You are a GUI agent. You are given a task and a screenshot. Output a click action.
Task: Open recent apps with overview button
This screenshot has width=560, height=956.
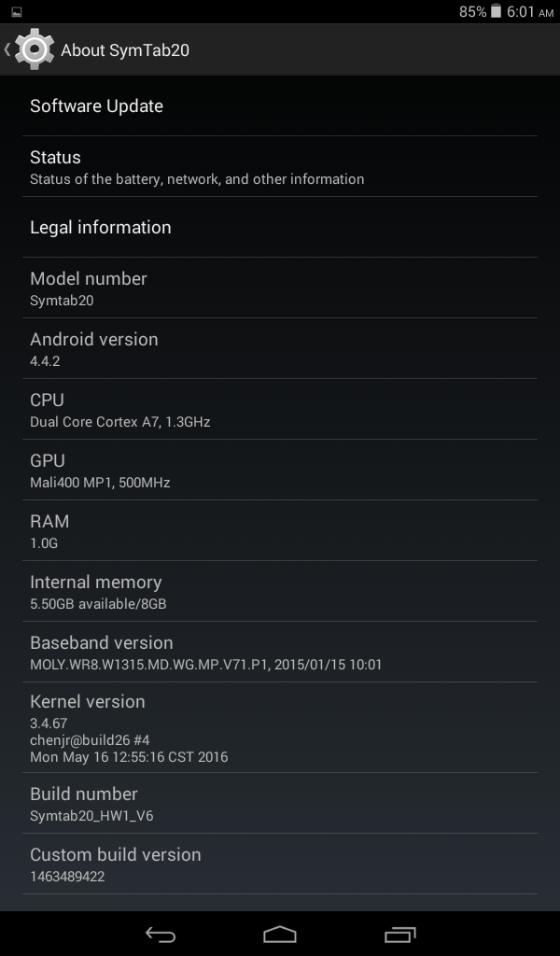[399, 934]
